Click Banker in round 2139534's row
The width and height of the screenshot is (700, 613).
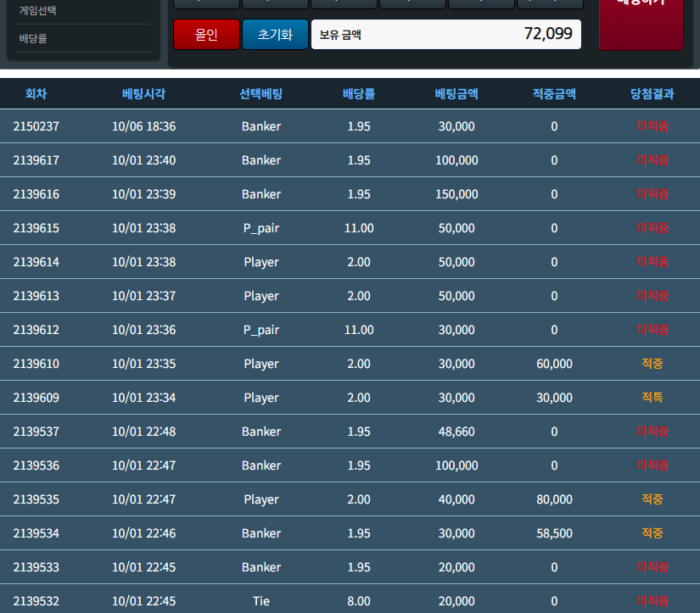click(261, 533)
